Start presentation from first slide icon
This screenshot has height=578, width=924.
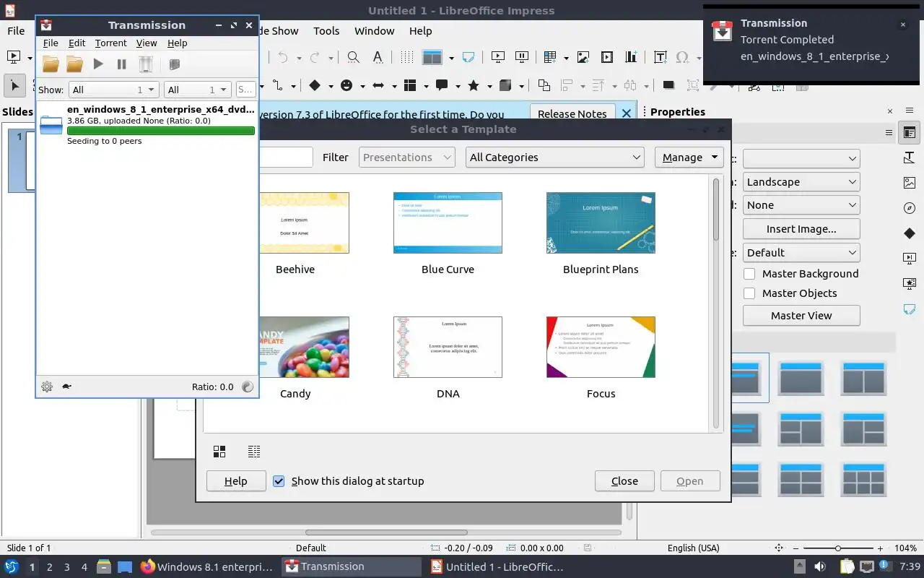click(x=497, y=57)
